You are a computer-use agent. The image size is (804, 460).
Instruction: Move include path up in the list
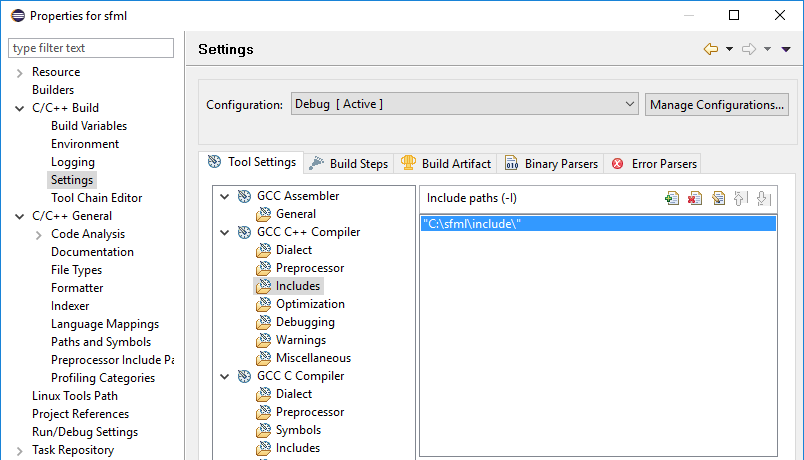740,198
